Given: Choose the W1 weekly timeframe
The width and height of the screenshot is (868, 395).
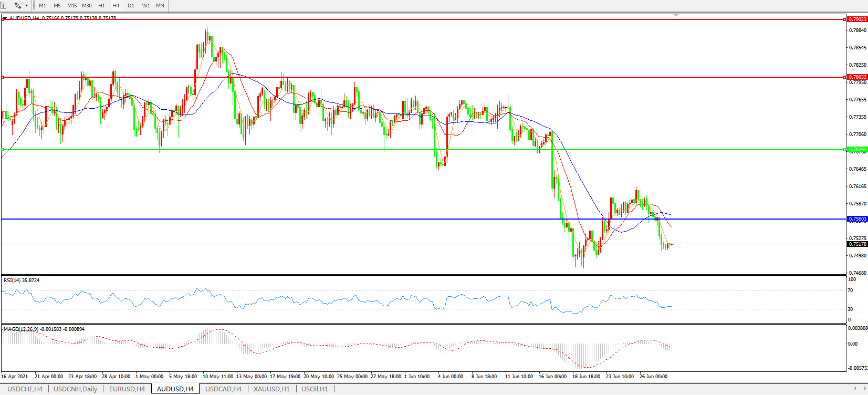Looking at the screenshot, I should pos(146,6).
